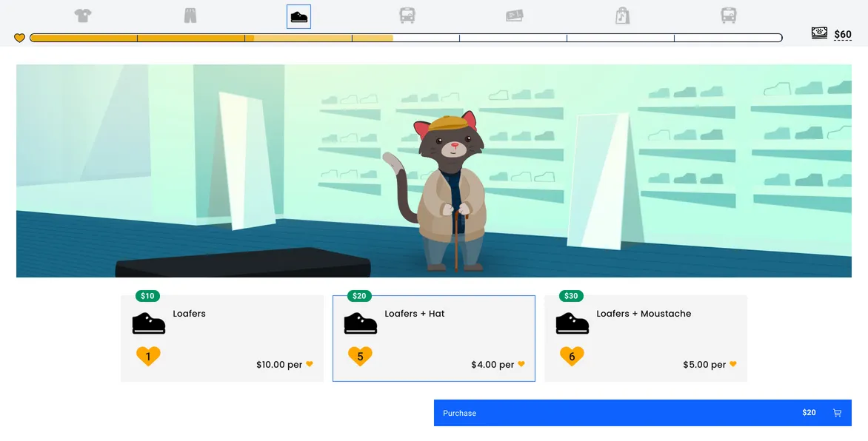Screen dimensions: 868x441
Task: Click the cash money icon
Action: [x=819, y=33]
